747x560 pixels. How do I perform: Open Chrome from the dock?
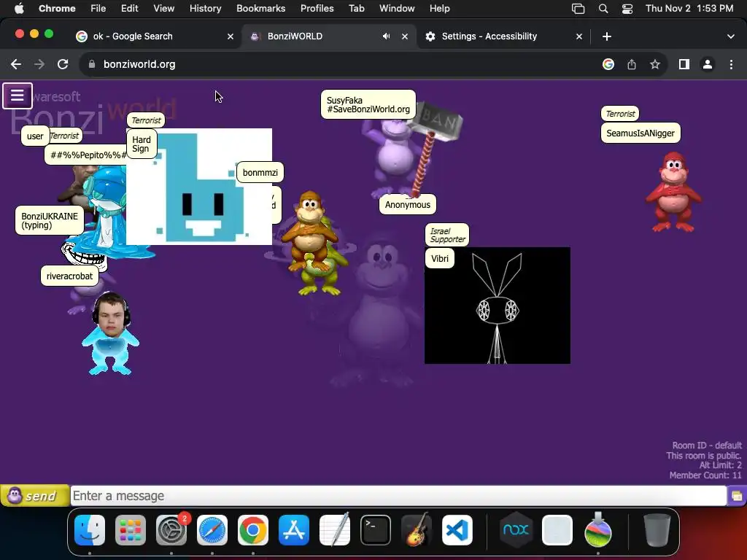coord(253,530)
